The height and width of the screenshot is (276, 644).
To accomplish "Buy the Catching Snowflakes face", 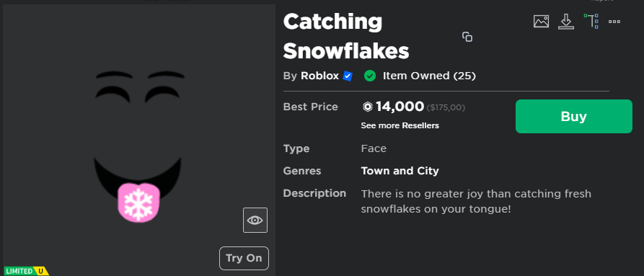I will (x=574, y=117).
